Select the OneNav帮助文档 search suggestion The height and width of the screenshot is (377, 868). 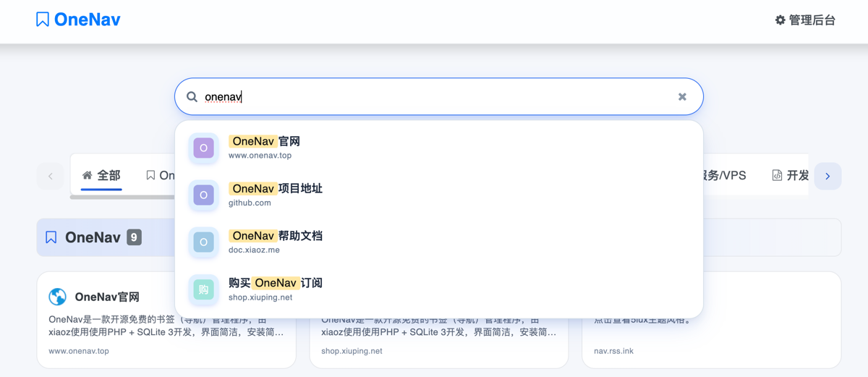point(438,242)
